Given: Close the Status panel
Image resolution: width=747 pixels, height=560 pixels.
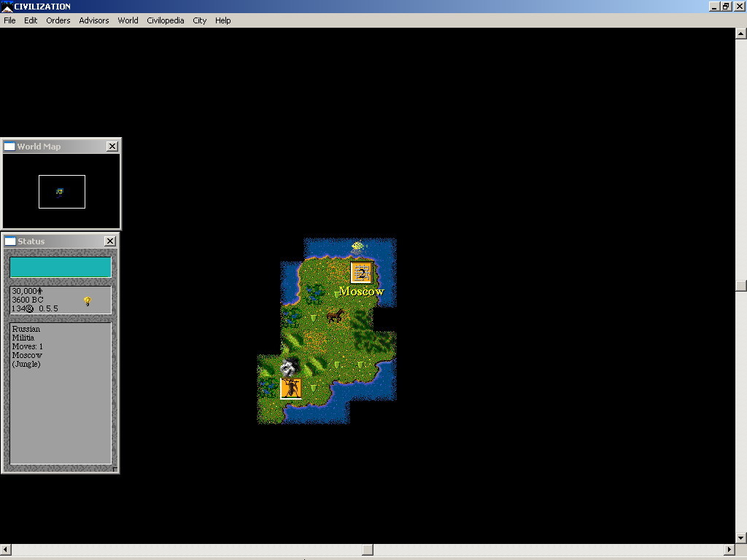Looking at the screenshot, I should 110,241.
